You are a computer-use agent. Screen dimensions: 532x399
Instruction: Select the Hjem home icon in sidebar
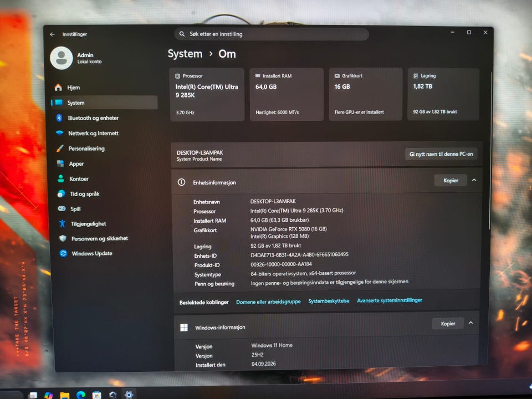coord(58,88)
